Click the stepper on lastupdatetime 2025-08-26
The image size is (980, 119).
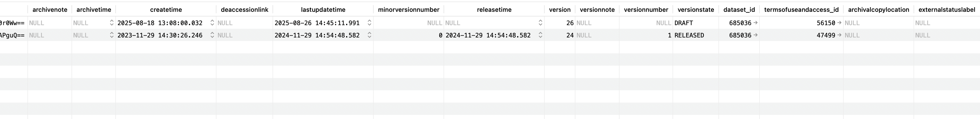369,23
